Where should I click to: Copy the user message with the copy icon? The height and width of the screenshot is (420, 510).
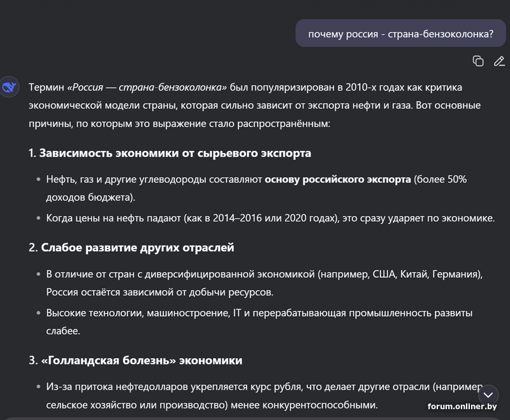pyautogui.click(x=477, y=61)
